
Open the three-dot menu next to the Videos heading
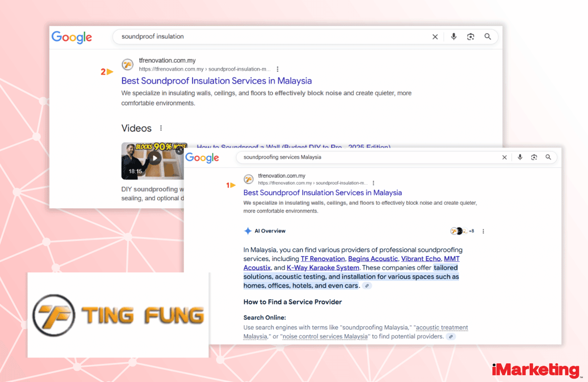click(161, 128)
